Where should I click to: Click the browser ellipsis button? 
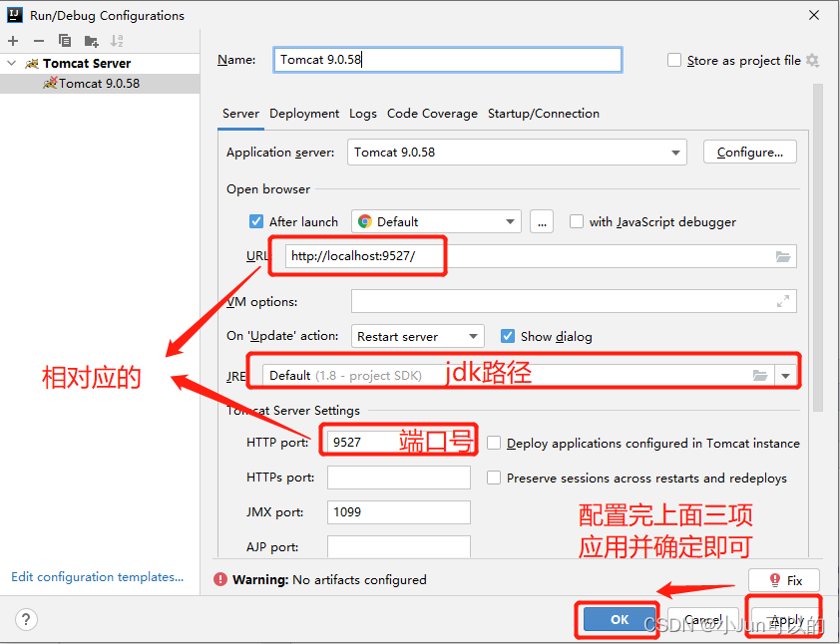point(542,221)
